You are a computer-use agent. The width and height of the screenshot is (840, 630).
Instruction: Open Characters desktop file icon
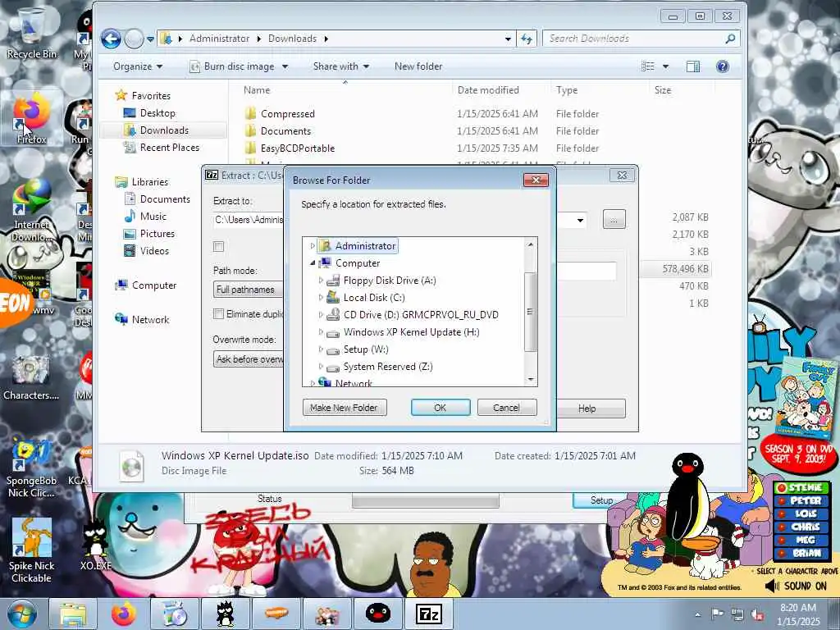(31, 377)
